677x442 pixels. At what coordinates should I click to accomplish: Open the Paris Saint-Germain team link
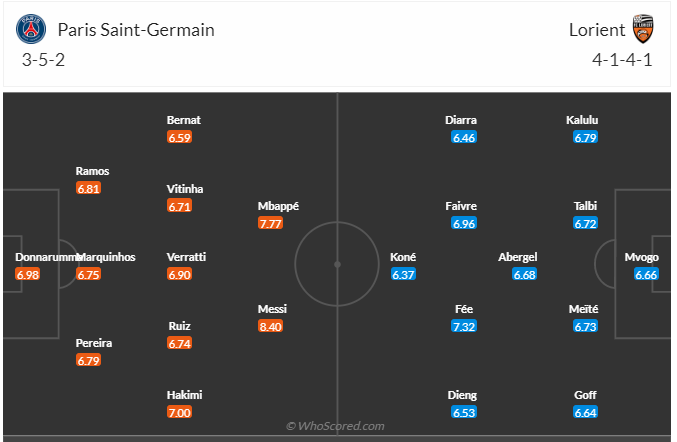tap(136, 30)
